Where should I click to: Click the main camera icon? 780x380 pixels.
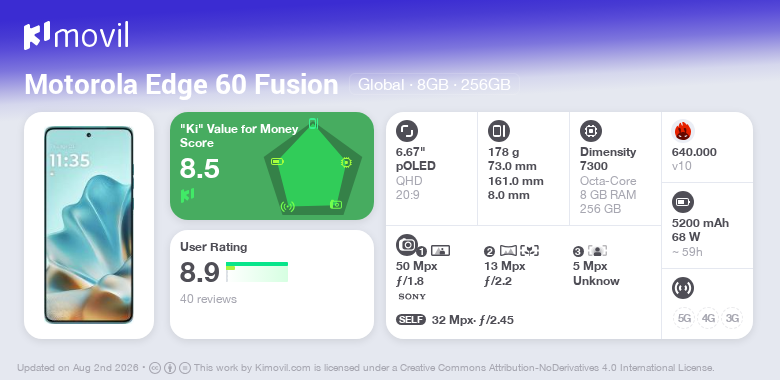click(406, 244)
